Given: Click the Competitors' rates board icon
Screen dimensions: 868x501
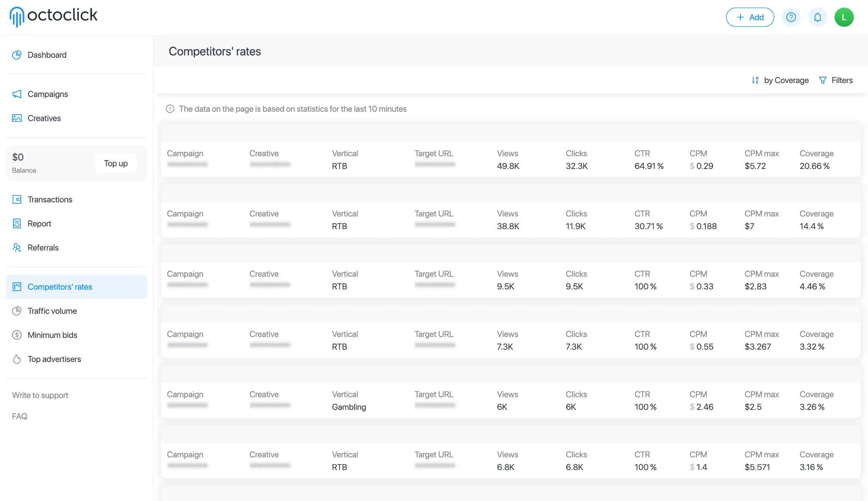Looking at the screenshot, I should [17, 287].
